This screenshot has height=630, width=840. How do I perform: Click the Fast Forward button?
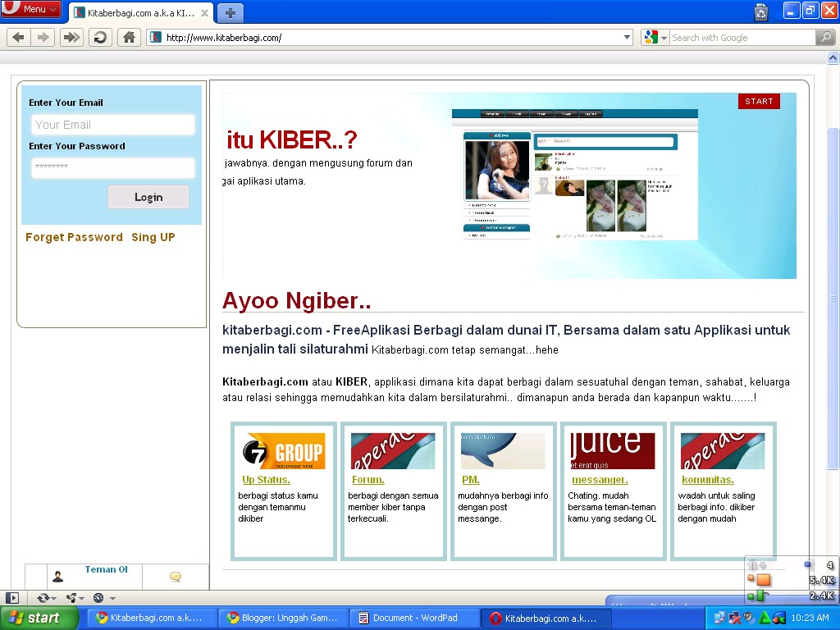click(71, 37)
